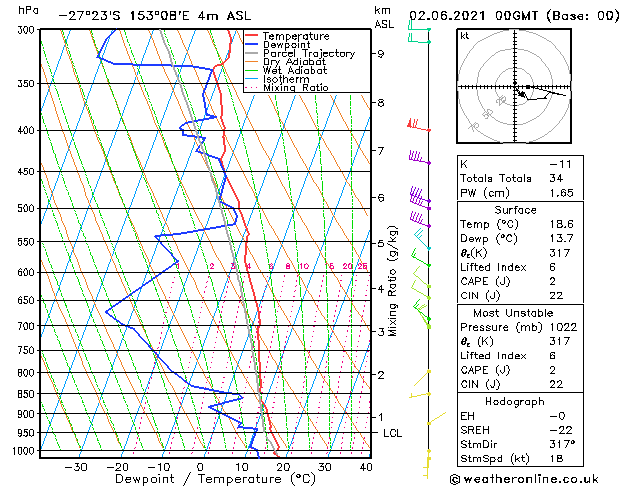
Task: Click the Pressure (mb) value 1022
Action: point(563,327)
